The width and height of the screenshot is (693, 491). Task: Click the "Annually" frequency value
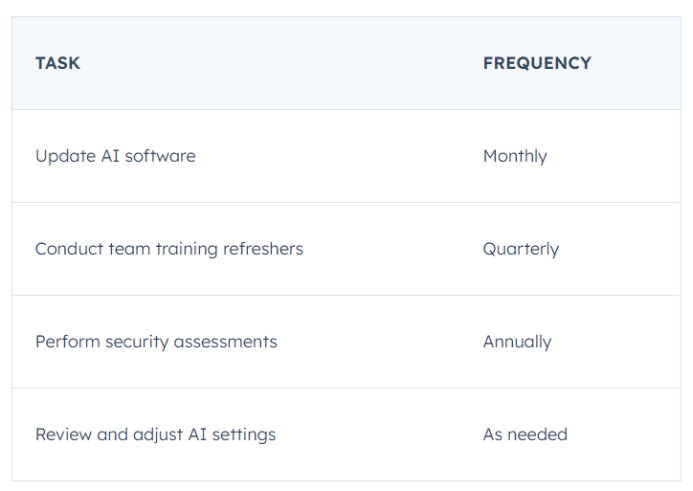517,342
